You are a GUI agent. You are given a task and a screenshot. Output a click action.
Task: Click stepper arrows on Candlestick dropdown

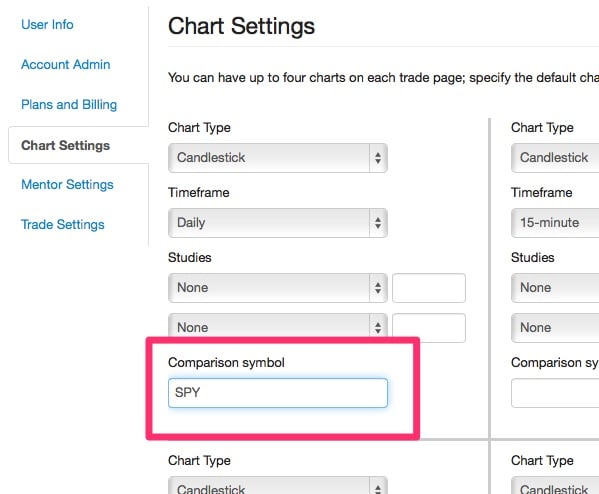(x=378, y=158)
